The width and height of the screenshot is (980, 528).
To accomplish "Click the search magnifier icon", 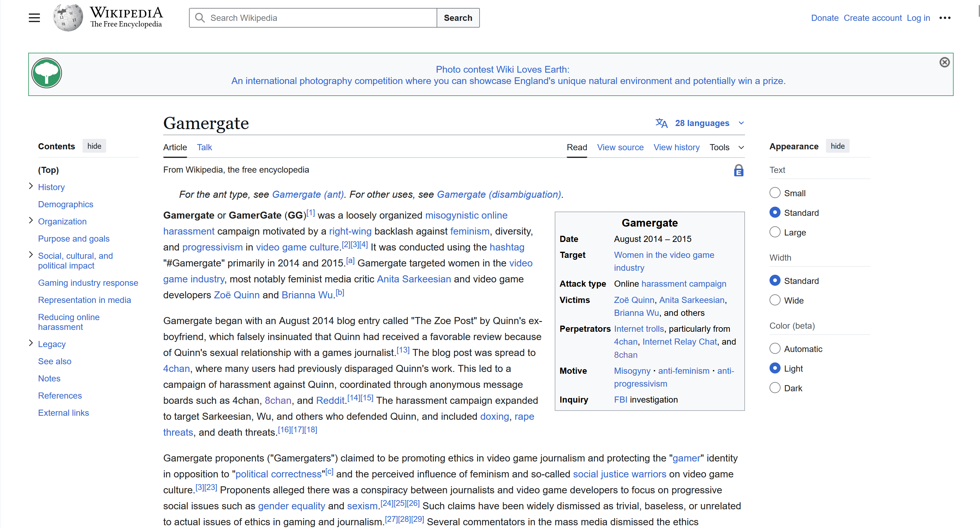I will (x=200, y=18).
